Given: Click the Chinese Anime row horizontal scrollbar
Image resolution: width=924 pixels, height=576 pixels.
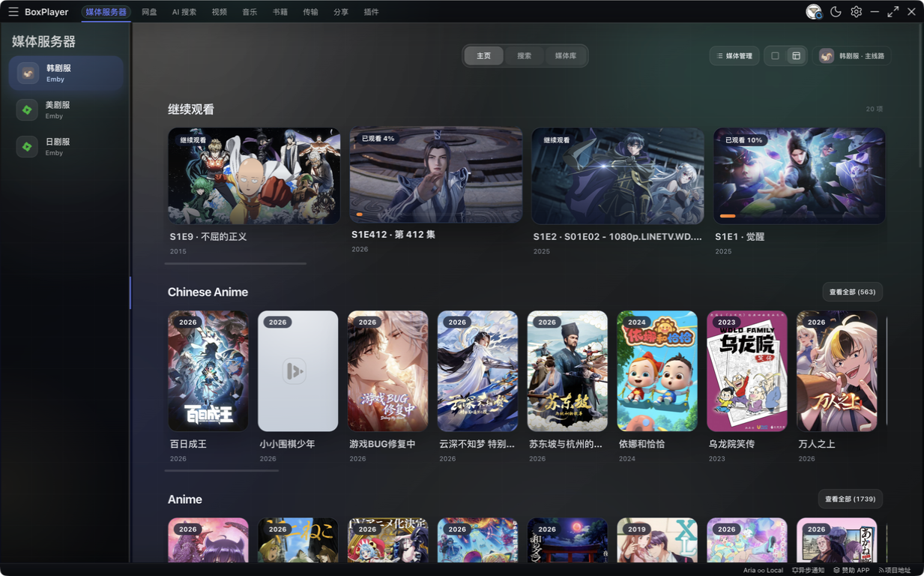Looking at the screenshot, I should (222, 470).
